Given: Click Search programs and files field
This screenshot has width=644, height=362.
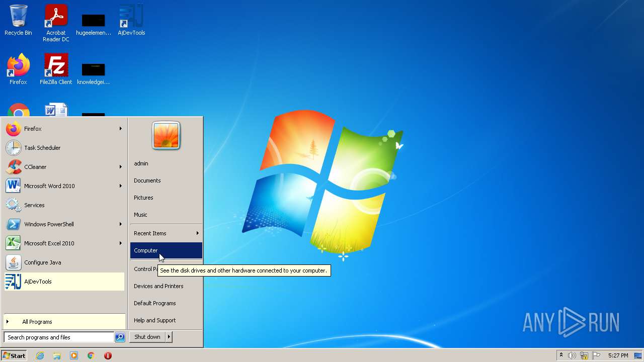Looking at the screenshot, I should click(59, 337).
